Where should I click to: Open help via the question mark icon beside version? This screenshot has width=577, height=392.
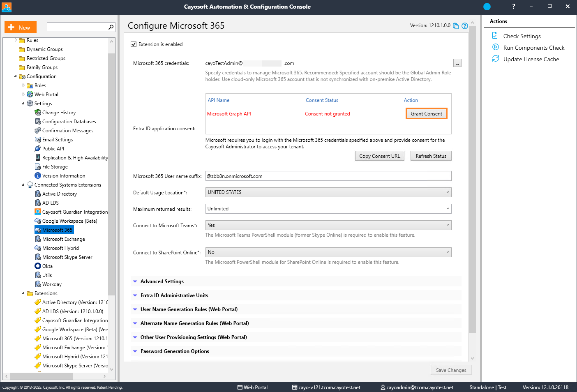(465, 26)
